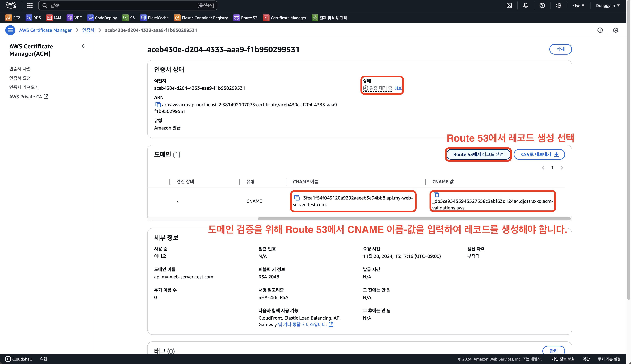The height and width of the screenshot is (364, 631).
Task: Copy the CNAME name value
Action: pos(297,198)
